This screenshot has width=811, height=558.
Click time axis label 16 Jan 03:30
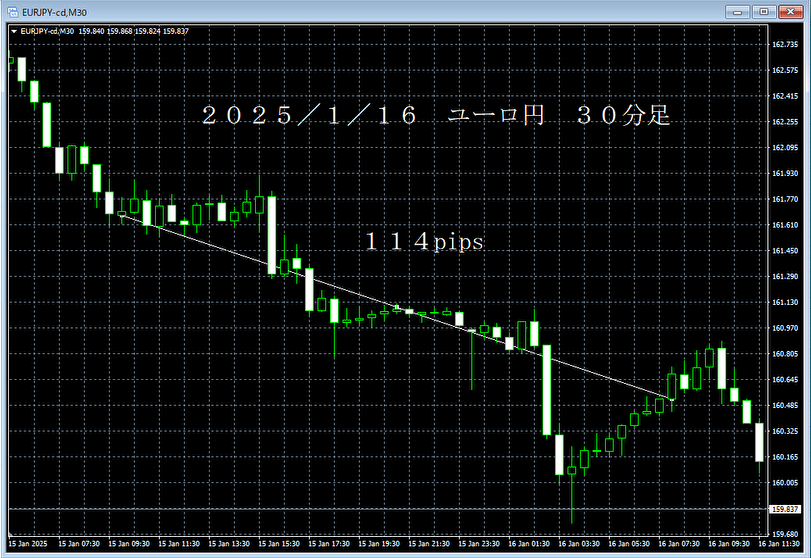tap(579, 544)
